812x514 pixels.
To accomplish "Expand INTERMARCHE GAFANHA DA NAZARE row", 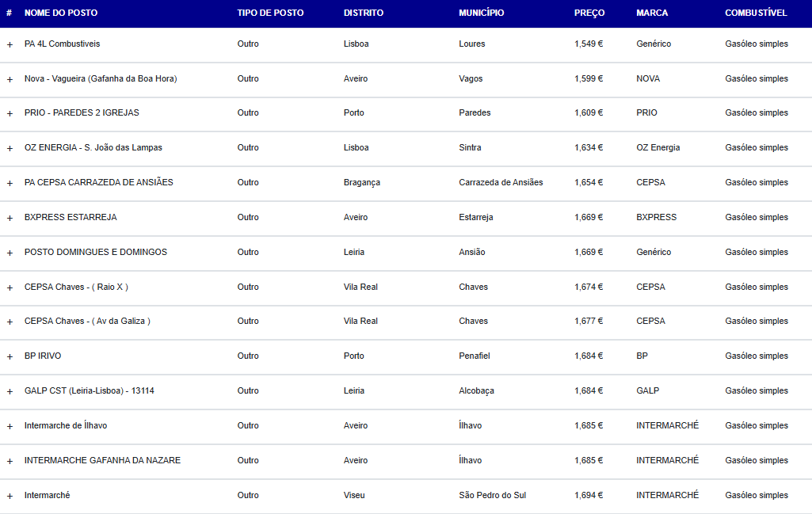I will (10, 461).
